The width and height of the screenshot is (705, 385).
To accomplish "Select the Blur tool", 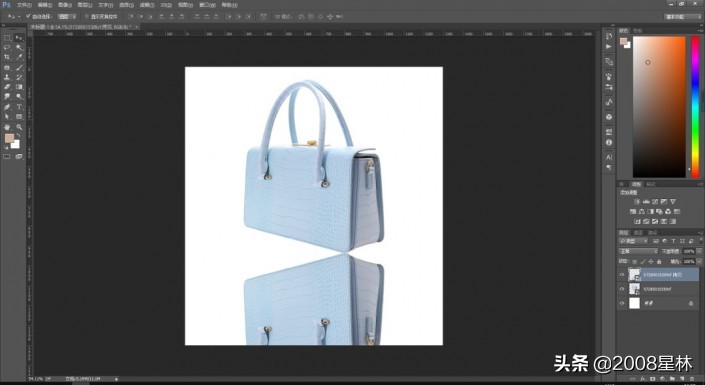I will pos(7,96).
